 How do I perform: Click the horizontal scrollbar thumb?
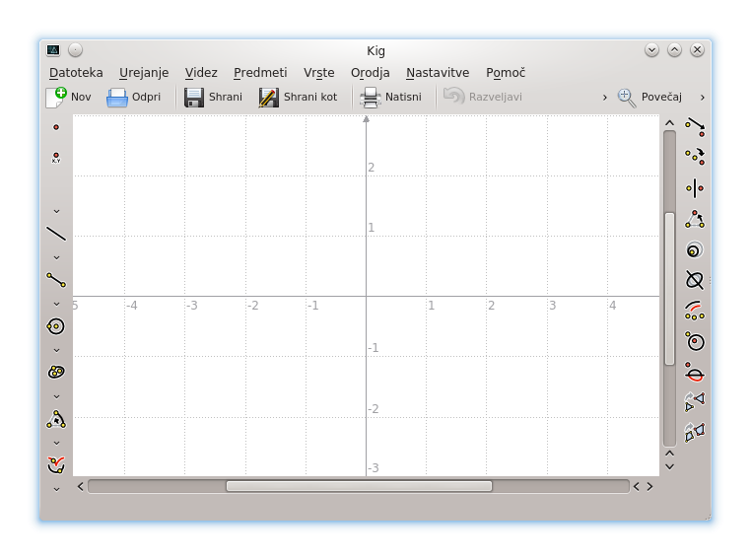coord(359,486)
